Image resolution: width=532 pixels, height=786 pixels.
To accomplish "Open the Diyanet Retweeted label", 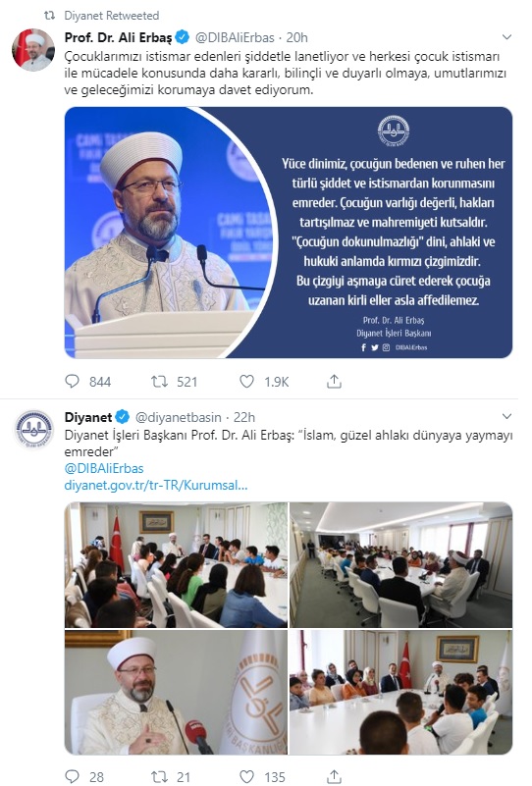I will point(111,16).
